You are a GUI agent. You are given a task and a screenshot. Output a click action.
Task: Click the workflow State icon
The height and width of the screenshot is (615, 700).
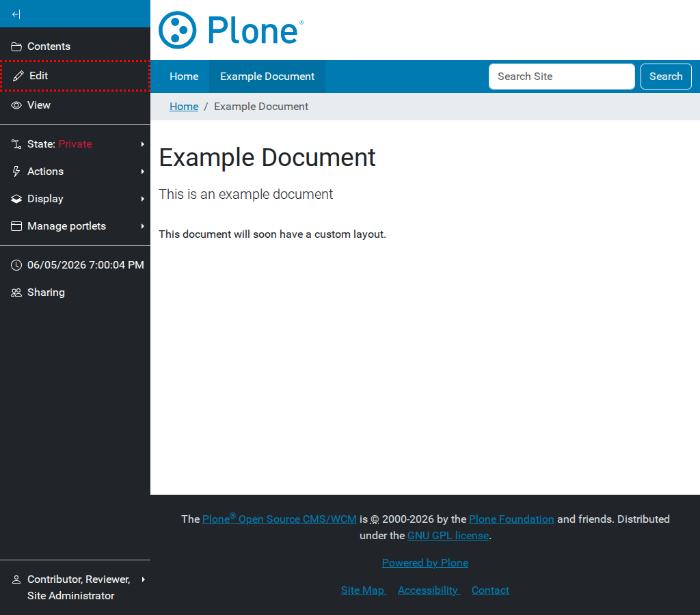[x=16, y=144]
